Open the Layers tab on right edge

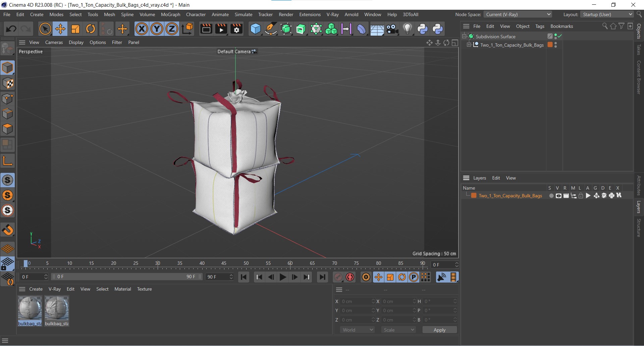tap(639, 207)
